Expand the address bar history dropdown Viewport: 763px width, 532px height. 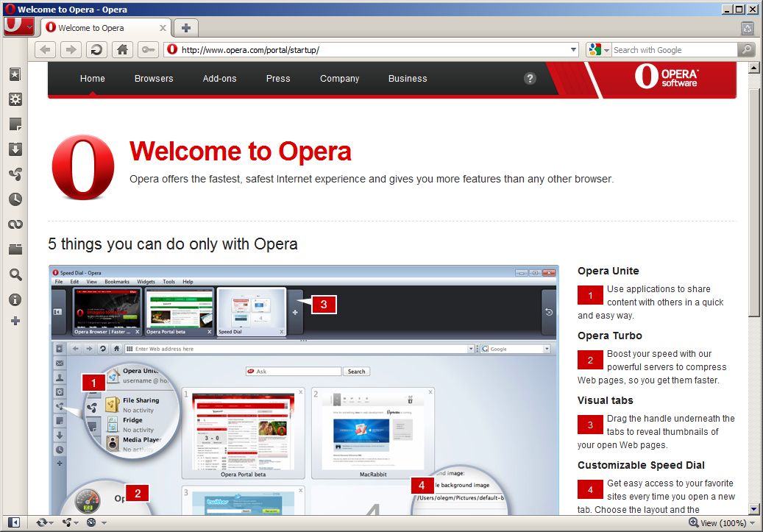pyautogui.click(x=574, y=50)
